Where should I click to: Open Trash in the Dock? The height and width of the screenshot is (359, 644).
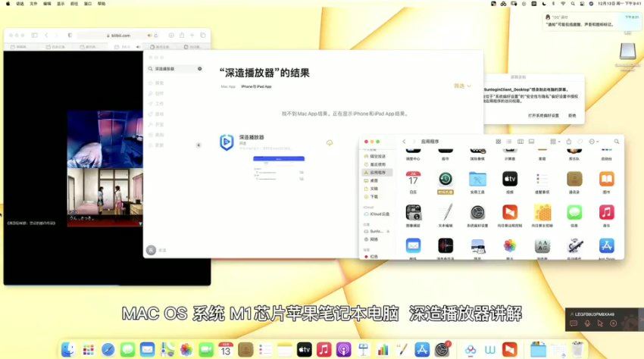(x=577, y=349)
